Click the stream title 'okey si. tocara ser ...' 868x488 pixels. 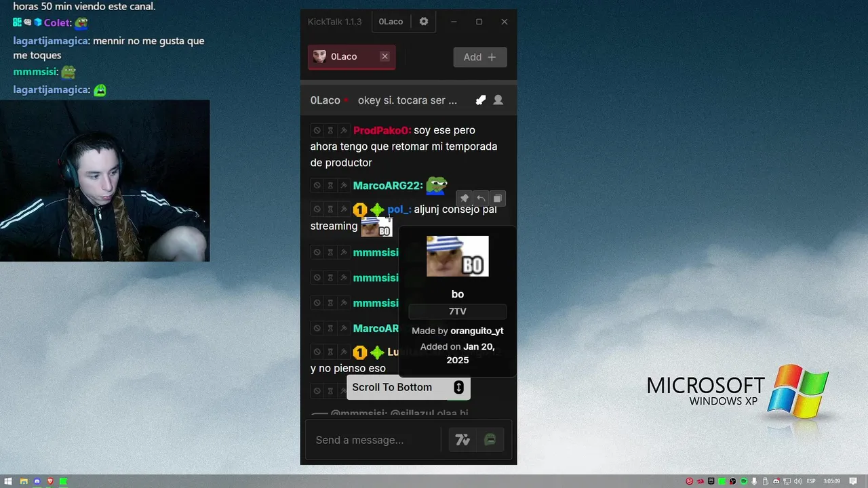(x=408, y=100)
